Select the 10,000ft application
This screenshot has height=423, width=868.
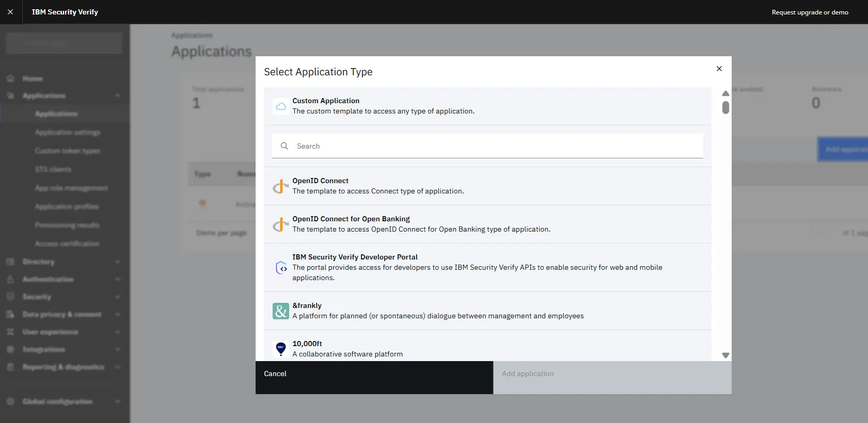click(x=487, y=347)
